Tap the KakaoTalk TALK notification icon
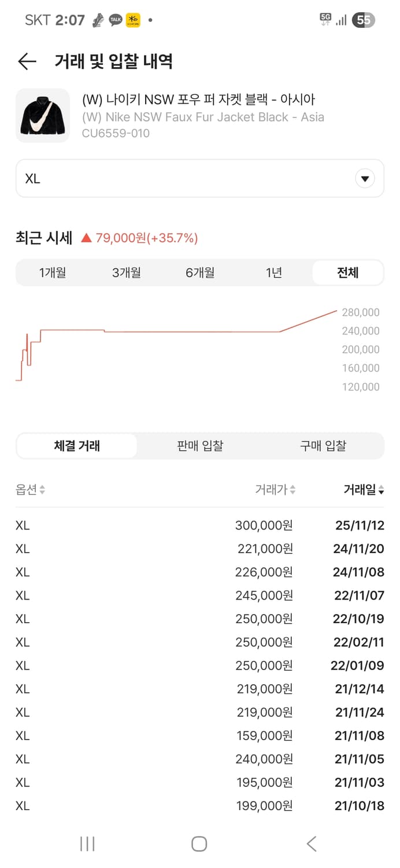 point(116,19)
